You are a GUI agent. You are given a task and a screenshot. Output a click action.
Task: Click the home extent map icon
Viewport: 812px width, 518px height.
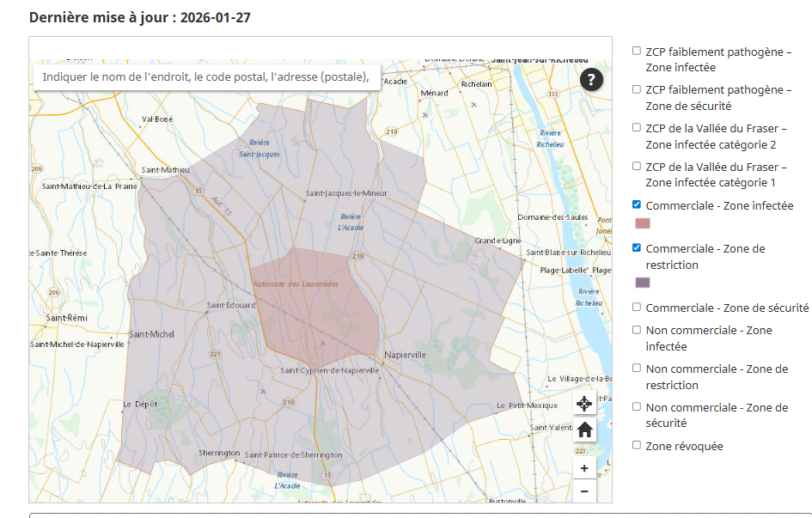pyautogui.click(x=584, y=430)
